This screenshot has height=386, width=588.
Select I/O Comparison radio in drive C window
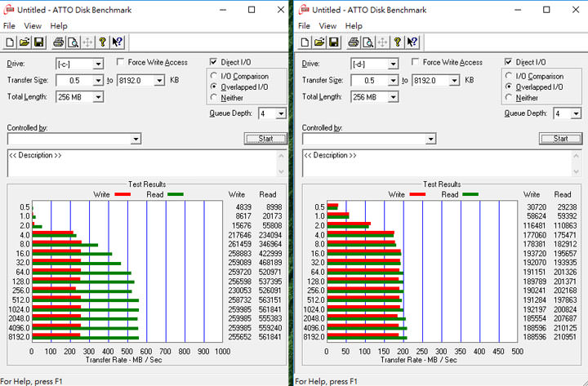coord(214,76)
